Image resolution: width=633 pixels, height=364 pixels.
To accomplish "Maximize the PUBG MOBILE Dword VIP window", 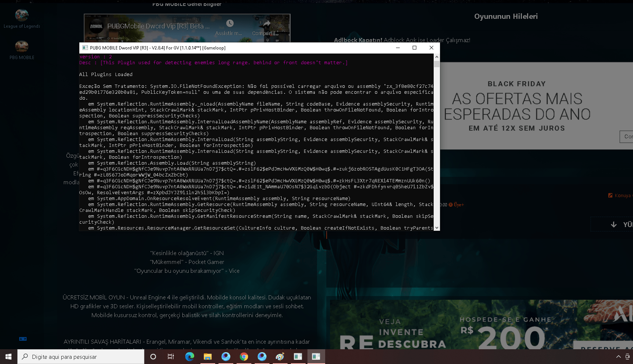I will tap(414, 48).
